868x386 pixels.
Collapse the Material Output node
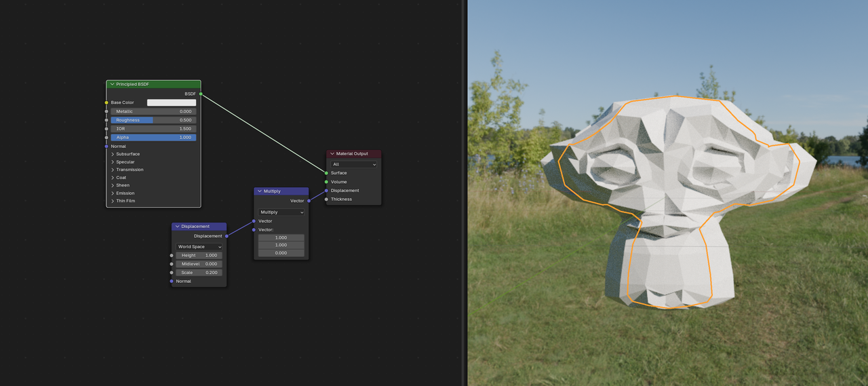point(332,154)
